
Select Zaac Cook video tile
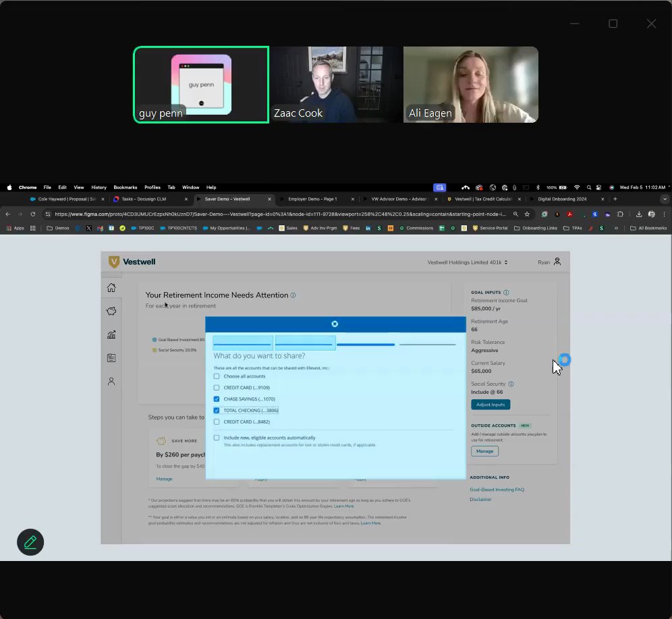click(x=336, y=84)
